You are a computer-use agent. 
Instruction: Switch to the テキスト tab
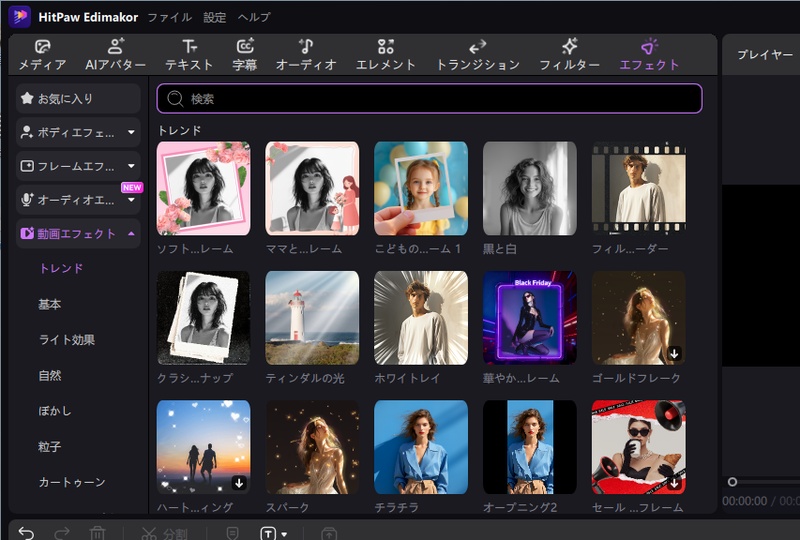(x=189, y=55)
